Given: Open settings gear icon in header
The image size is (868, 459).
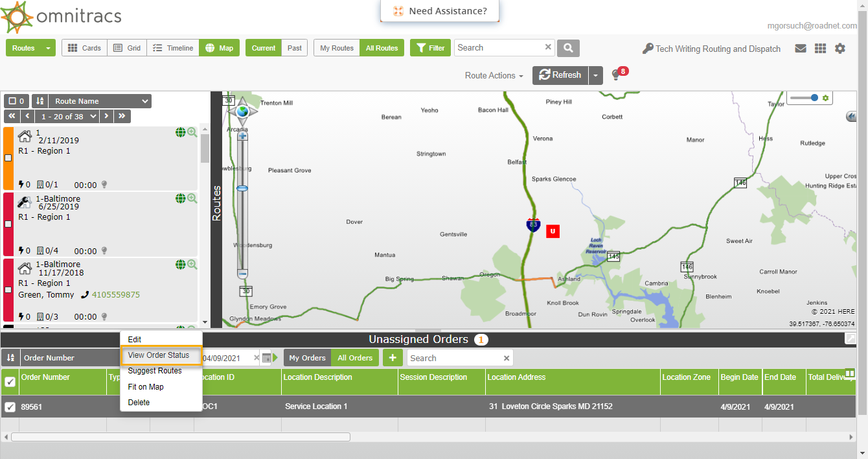Looking at the screenshot, I should tap(840, 49).
